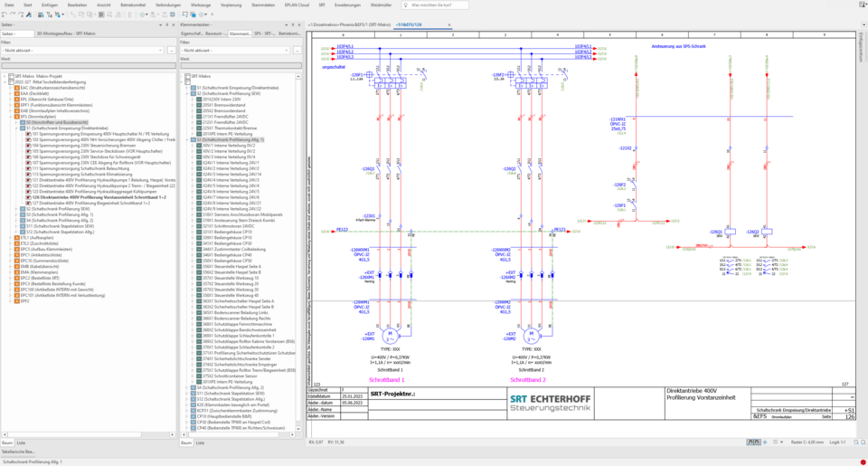This screenshot has width=868, height=466.
Task: Open filter settings button in Klemmenleisten panel
Action: point(298,51)
